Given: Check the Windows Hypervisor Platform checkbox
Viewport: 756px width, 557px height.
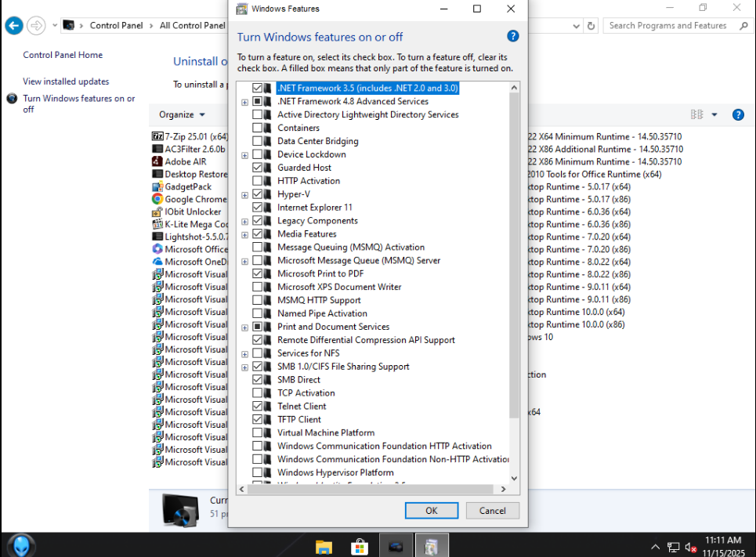Looking at the screenshot, I should pos(258,472).
